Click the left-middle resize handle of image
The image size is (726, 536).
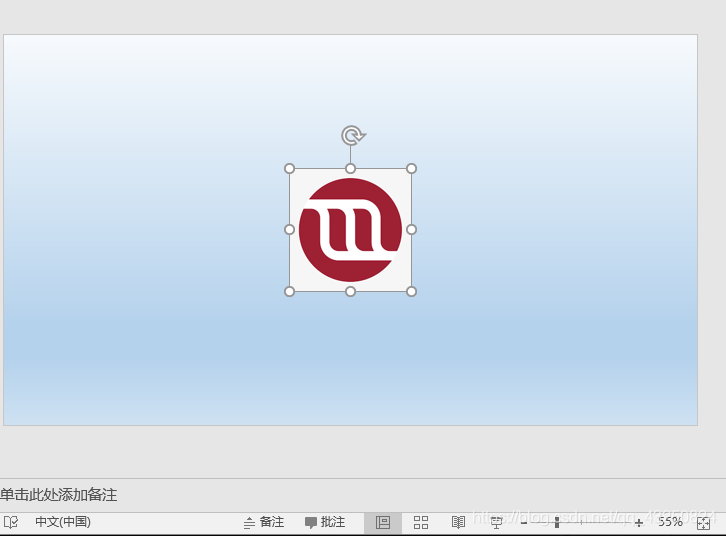(289, 230)
